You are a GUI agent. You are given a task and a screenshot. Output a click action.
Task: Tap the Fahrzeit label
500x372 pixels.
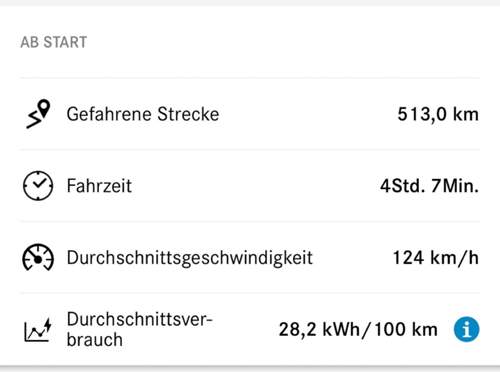[99, 186]
